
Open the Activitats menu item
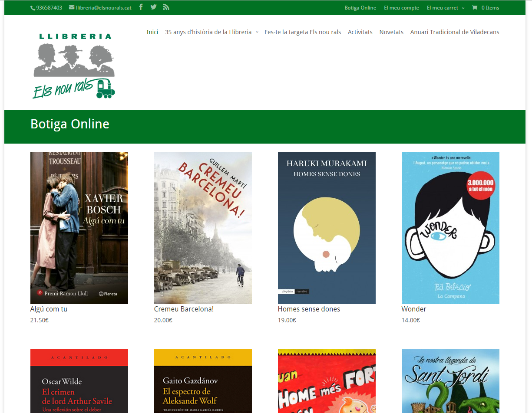[360, 32]
